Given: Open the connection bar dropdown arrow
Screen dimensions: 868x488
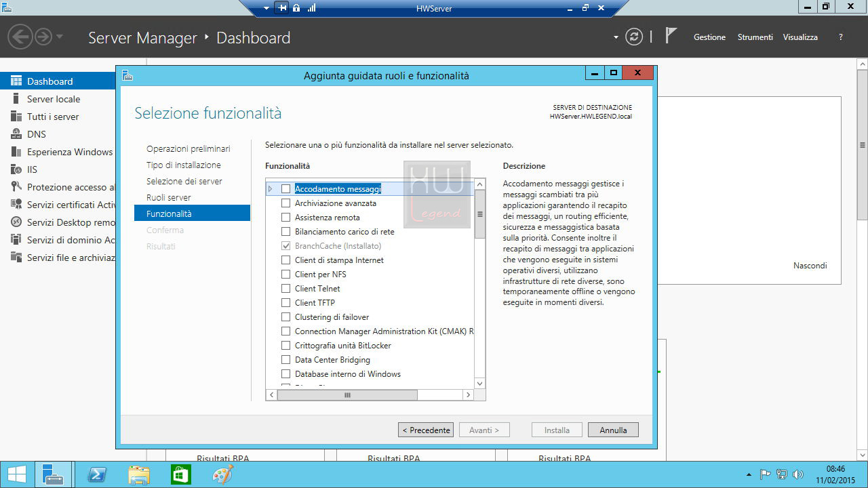Looking at the screenshot, I should tap(267, 8).
